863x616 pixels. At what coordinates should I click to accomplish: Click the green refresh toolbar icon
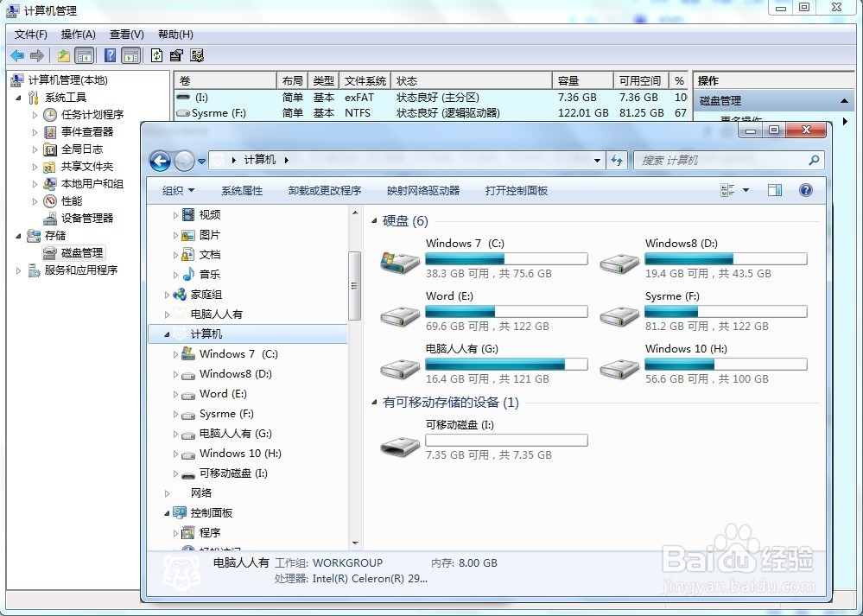(x=157, y=55)
